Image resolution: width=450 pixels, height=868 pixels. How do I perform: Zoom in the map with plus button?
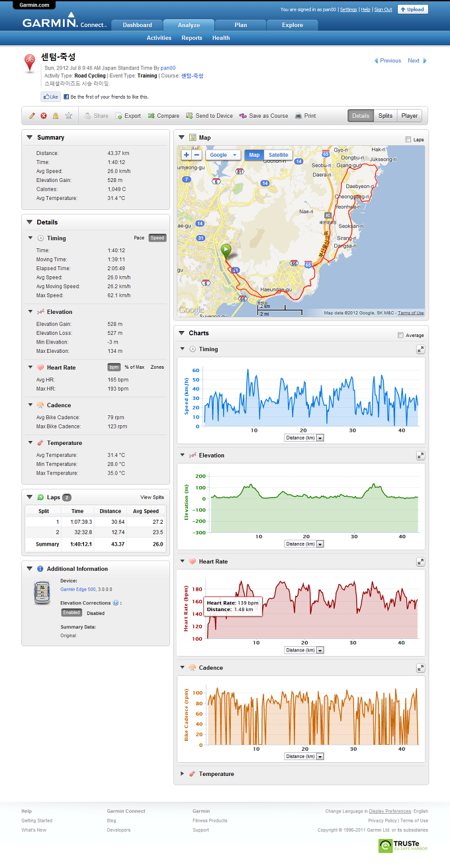[x=187, y=155]
